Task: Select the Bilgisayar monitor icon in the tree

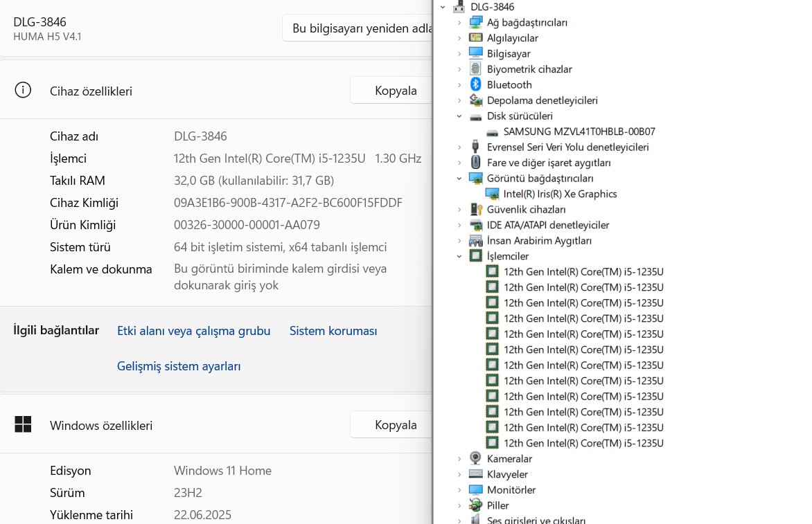Action: click(x=475, y=53)
